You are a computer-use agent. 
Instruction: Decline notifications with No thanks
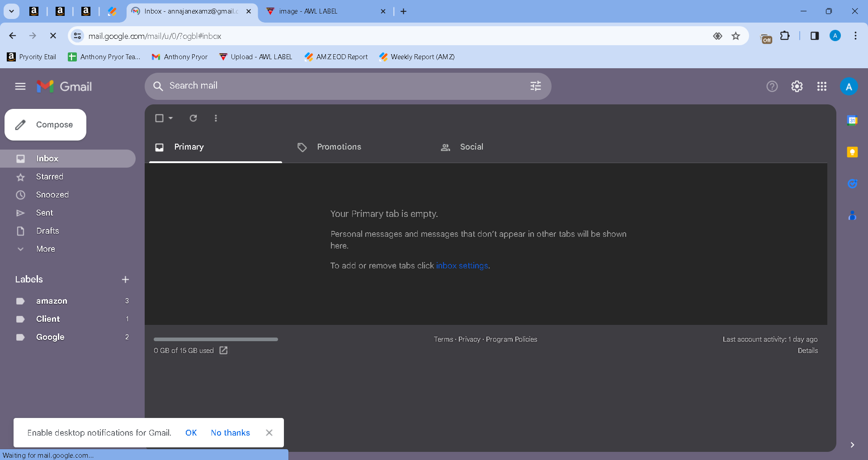[x=231, y=433]
